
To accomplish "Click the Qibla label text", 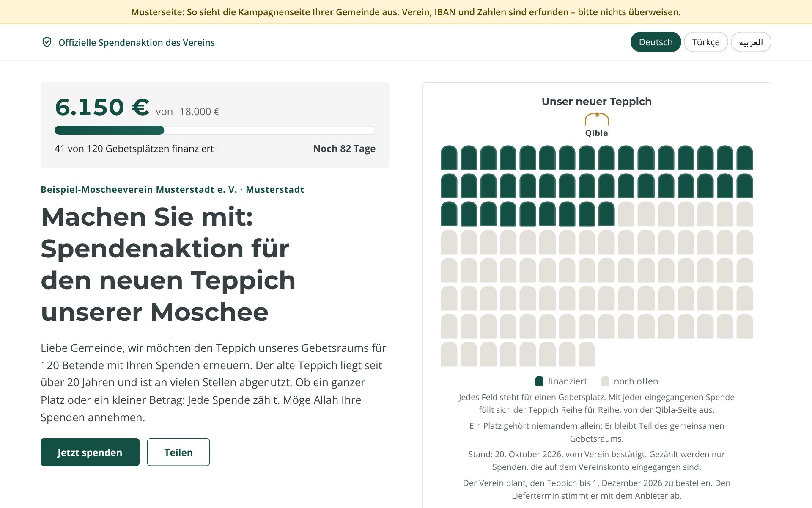I will (596, 133).
